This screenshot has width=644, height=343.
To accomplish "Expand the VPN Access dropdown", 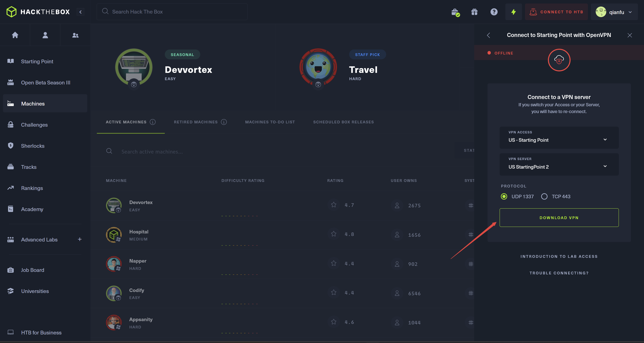I will point(559,137).
